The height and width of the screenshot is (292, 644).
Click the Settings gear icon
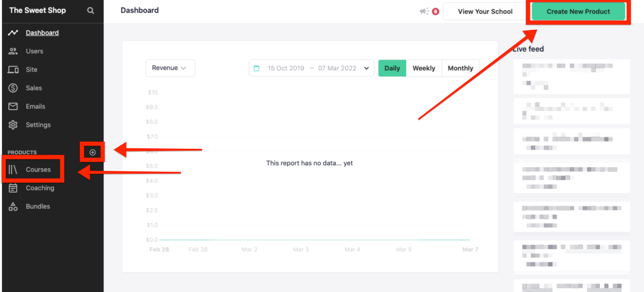point(13,125)
